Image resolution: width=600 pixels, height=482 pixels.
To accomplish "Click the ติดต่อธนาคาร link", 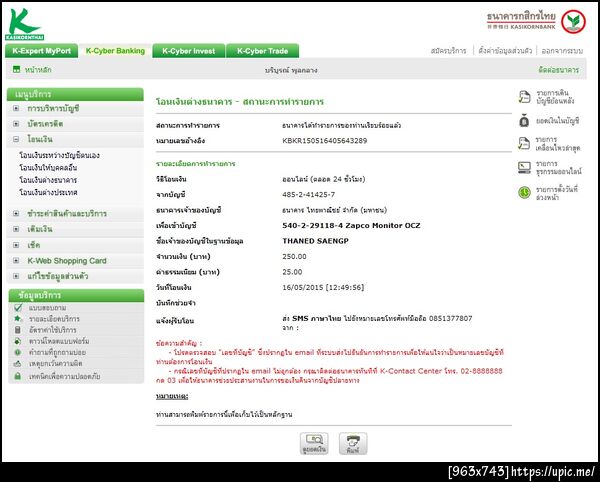I will click(559, 70).
